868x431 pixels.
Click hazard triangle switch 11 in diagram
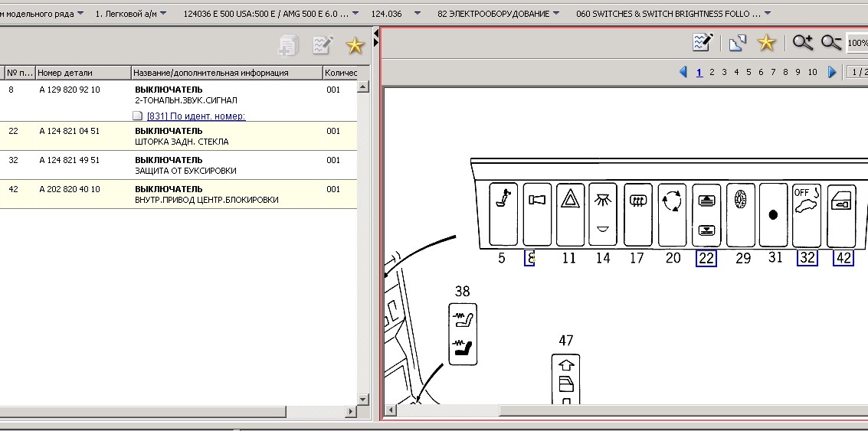click(x=570, y=214)
